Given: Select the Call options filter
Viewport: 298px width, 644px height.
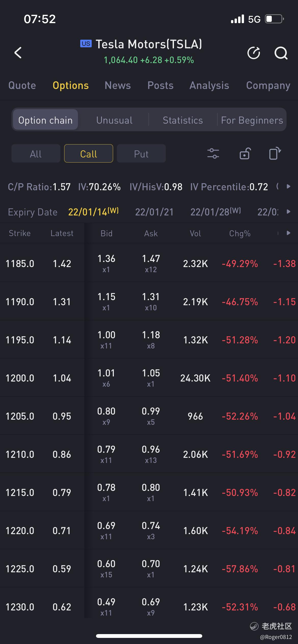Looking at the screenshot, I should 88,154.
